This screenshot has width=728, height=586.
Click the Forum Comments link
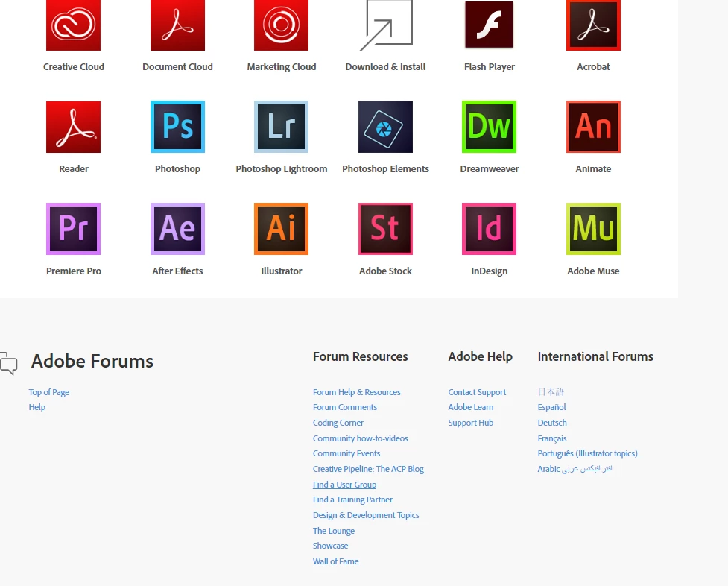click(x=345, y=407)
